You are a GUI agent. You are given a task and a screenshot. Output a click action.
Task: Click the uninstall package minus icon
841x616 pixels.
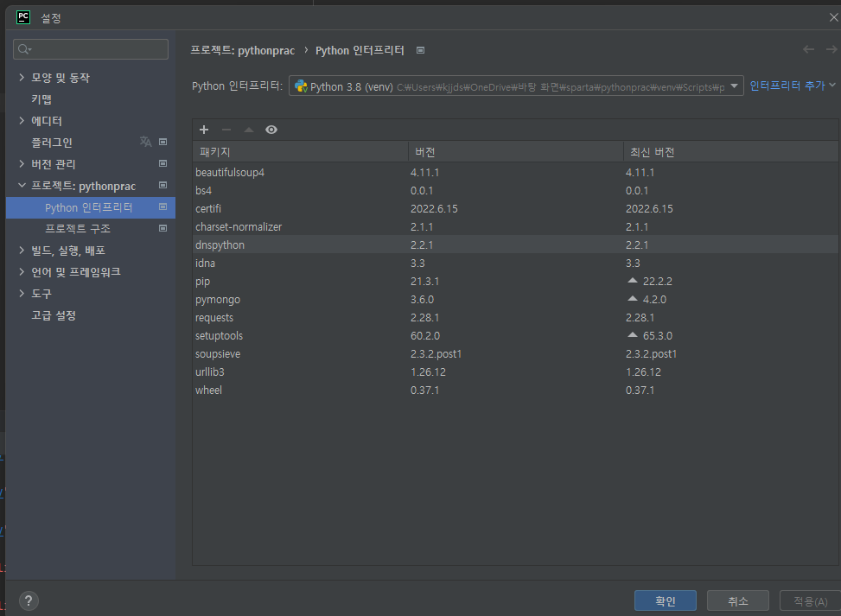[x=226, y=130]
